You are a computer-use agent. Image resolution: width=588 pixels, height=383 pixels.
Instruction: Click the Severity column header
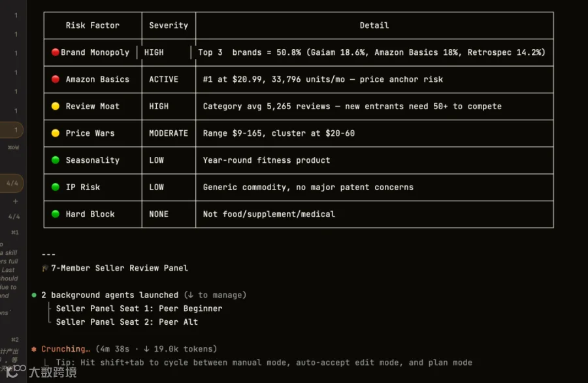tap(169, 25)
